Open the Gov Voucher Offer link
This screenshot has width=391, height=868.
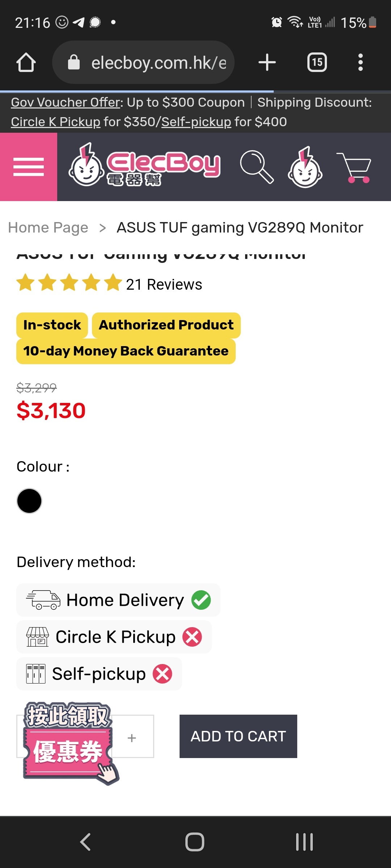point(66,102)
